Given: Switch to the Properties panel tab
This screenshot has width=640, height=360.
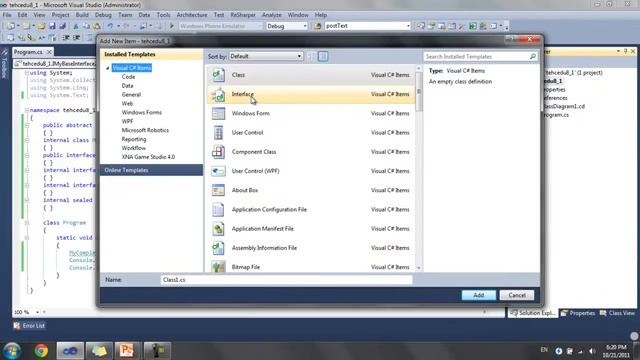Looking at the screenshot, I should (x=578, y=313).
